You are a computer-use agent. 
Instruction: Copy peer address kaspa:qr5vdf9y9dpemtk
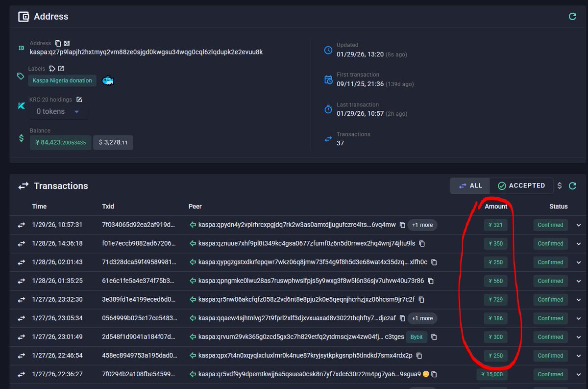(434, 374)
